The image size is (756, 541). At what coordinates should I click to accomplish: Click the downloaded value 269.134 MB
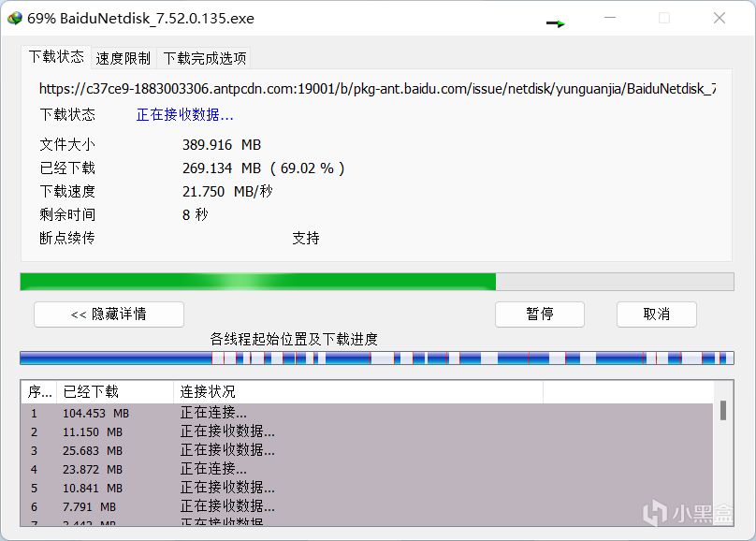(222, 168)
